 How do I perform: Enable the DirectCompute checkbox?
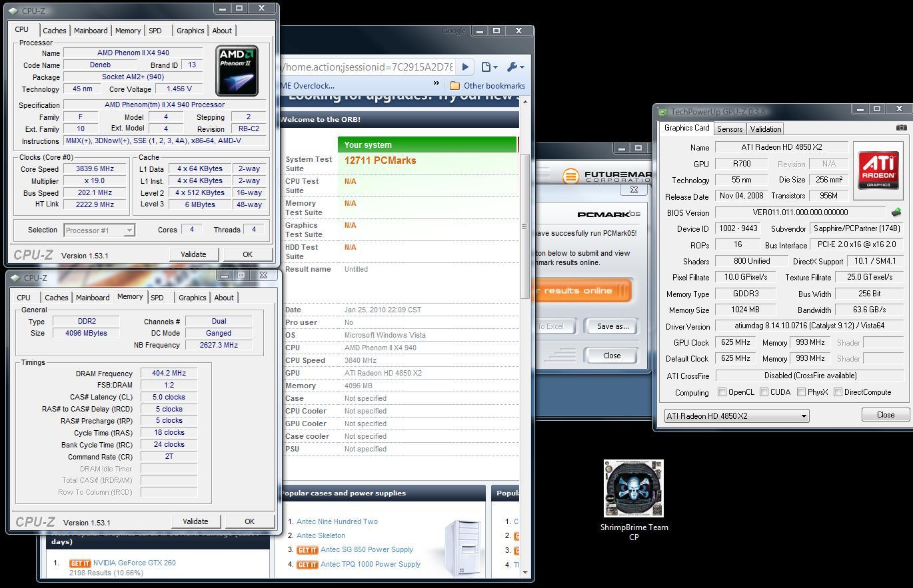[838, 392]
